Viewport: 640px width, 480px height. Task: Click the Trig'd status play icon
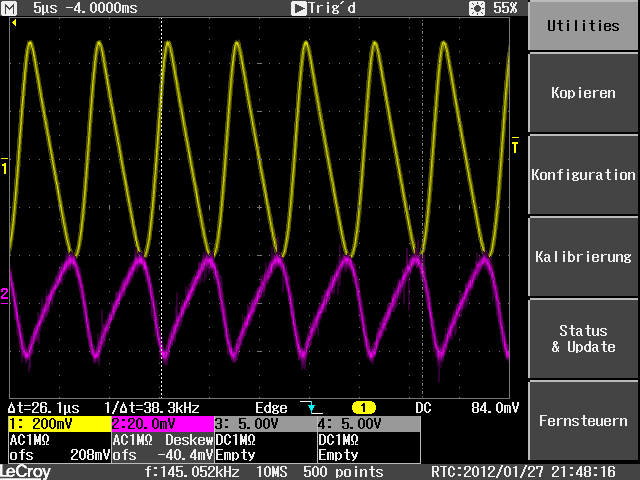pos(298,8)
